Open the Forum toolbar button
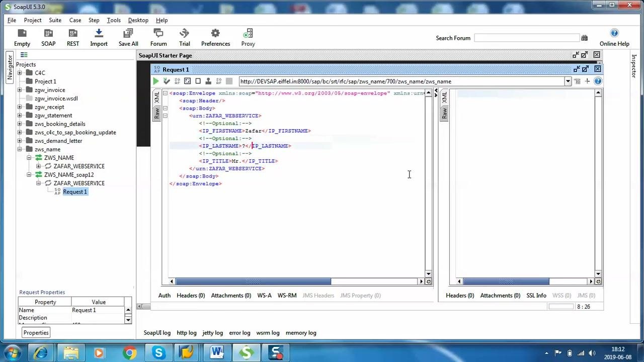This screenshot has width=644, height=362. (158, 38)
